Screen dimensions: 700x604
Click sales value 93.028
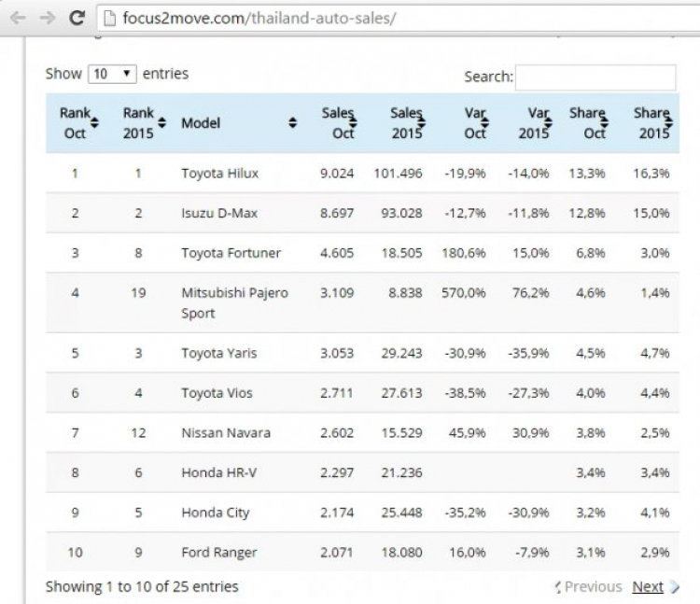coord(401,213)
